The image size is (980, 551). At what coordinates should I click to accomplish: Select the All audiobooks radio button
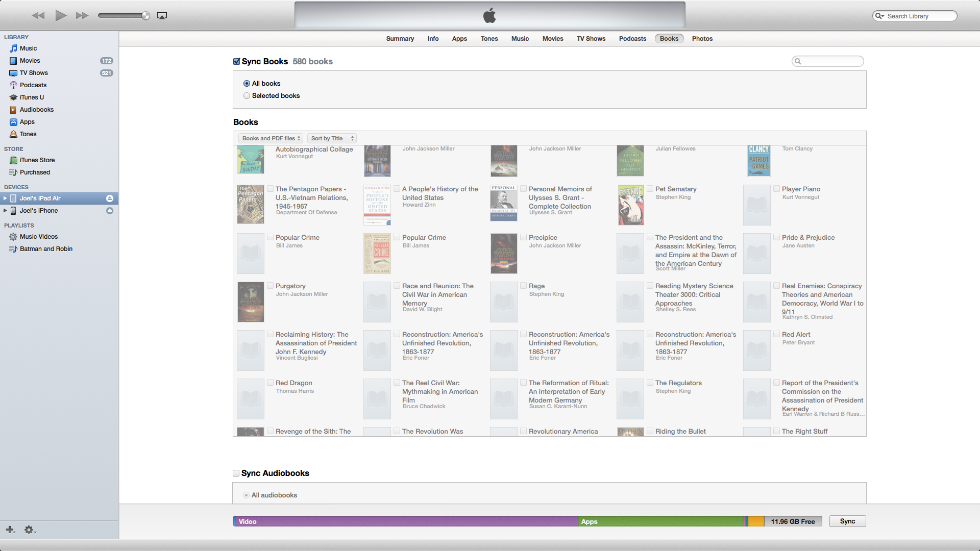246,495
